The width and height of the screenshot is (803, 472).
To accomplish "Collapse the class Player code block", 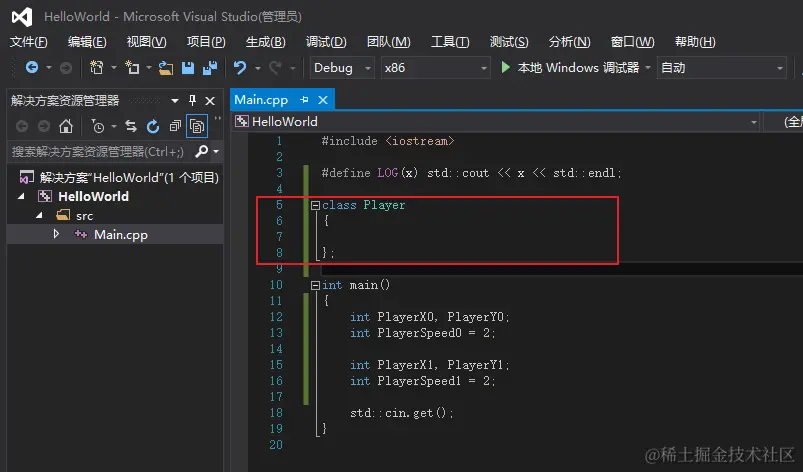I will tap(315, 205).
